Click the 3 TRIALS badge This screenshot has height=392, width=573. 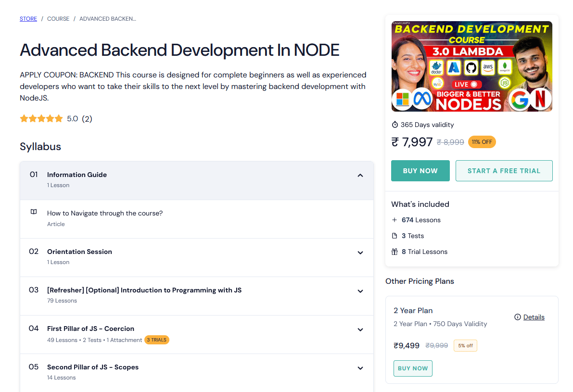pyautogui.click(x=157, y=340)
